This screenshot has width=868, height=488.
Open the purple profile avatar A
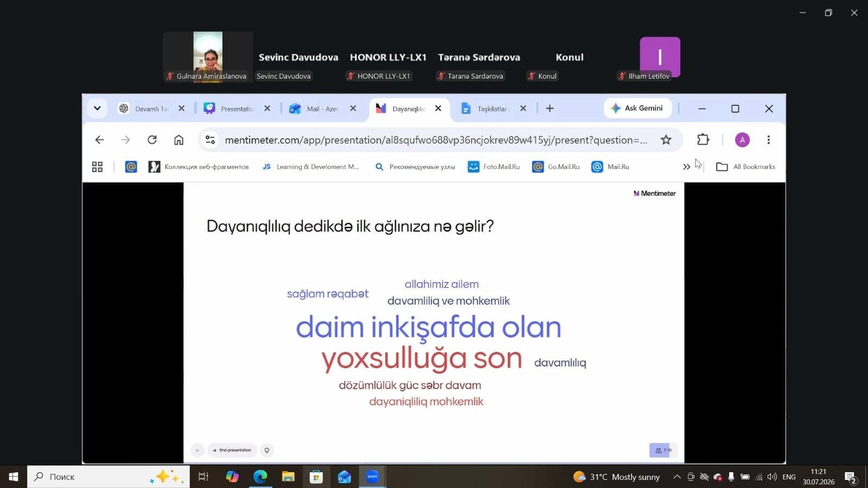[x=742, y=140]
